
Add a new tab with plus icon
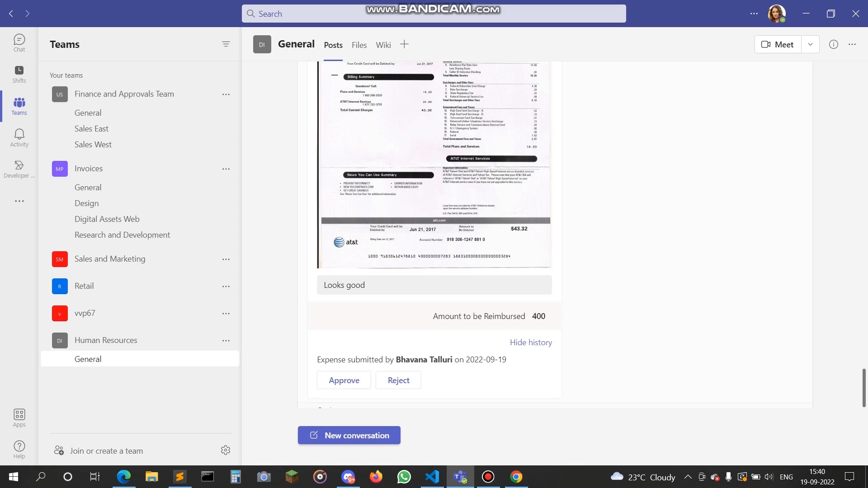[404, 44]
